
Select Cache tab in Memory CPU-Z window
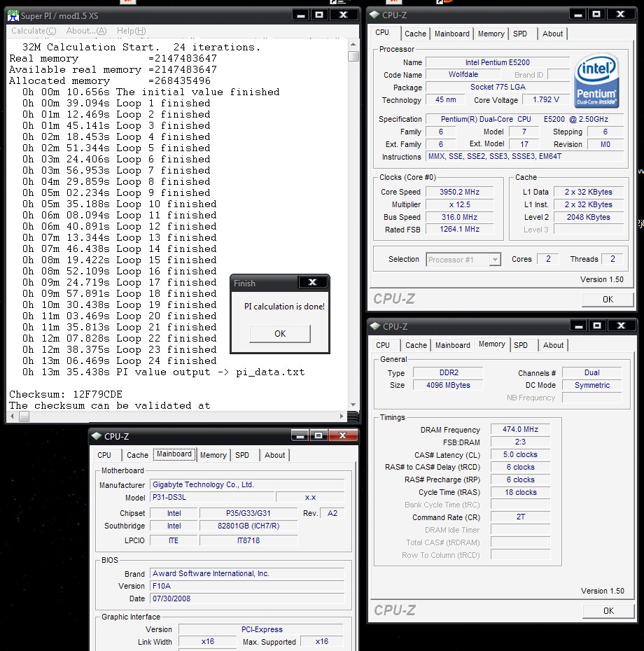416,345
